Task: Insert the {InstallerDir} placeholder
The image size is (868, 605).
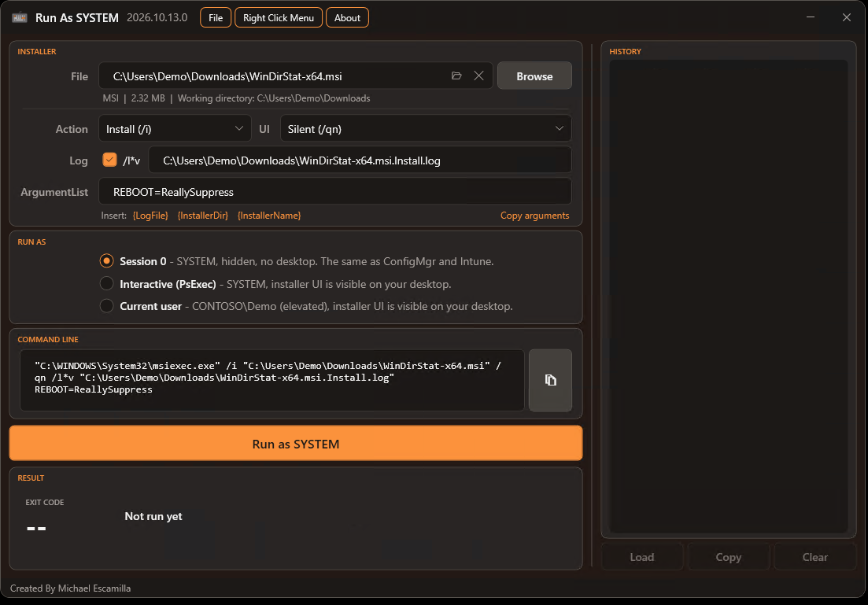Action: 202,216
